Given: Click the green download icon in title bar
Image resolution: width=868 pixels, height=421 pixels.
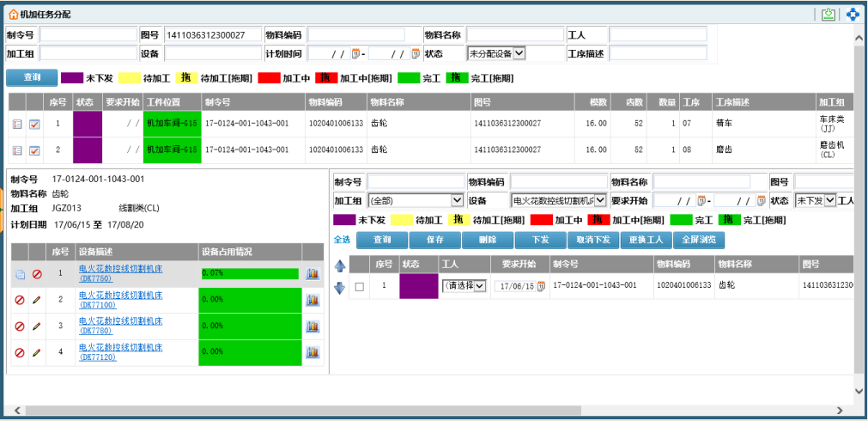Looking at the screenshot, I should [829, 14].
